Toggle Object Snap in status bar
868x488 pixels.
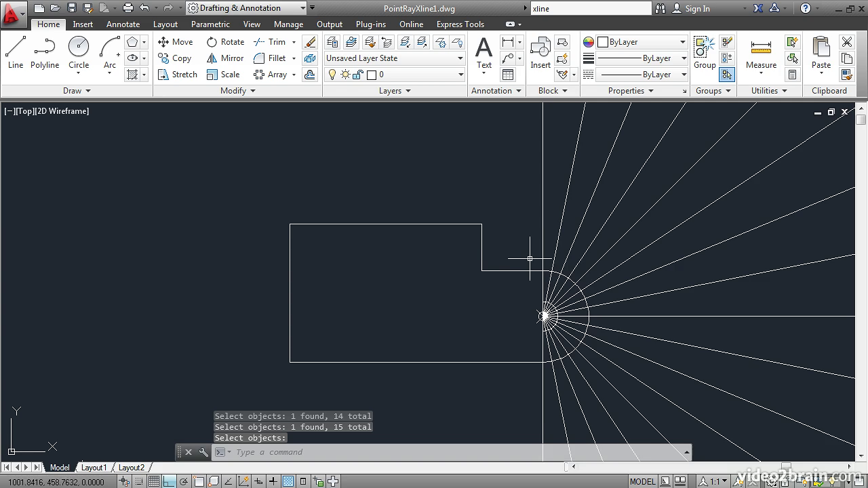199,482
